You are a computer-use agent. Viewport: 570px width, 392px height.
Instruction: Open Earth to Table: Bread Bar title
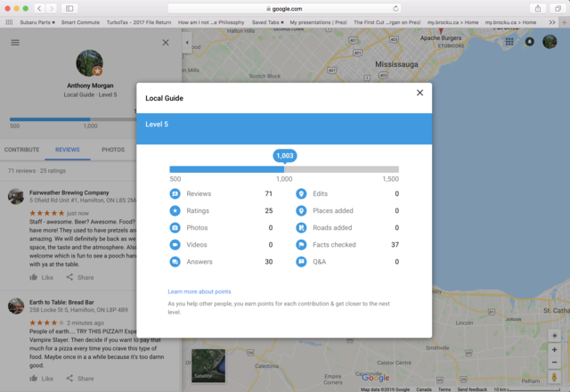point(61,302)
